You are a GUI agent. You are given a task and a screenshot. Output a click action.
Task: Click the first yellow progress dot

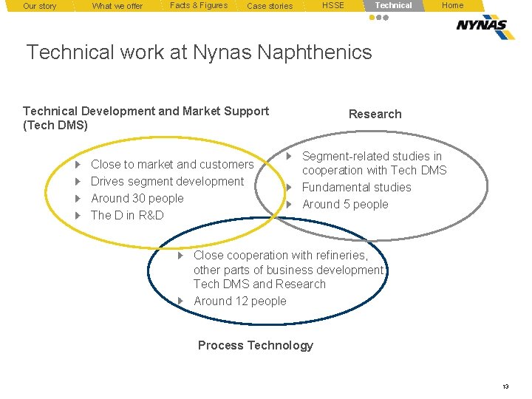pos(372,18)
